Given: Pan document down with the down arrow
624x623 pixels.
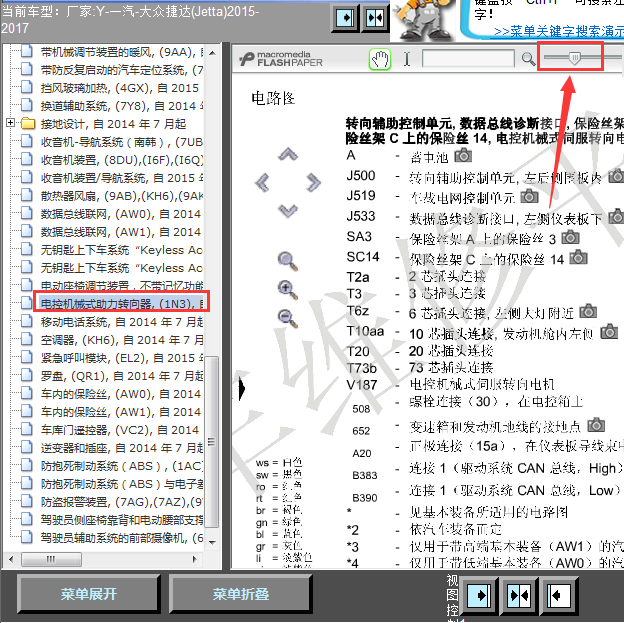Looking at the screenshot, I should [288, 211].
